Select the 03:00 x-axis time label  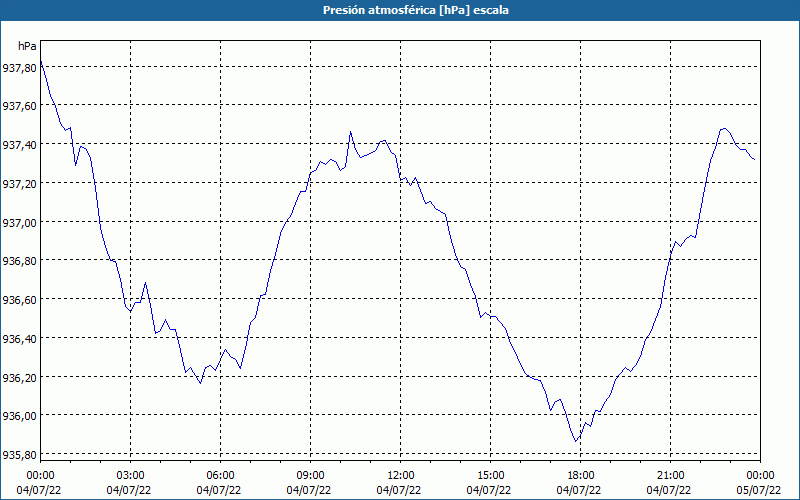click(x=130, y=476)
